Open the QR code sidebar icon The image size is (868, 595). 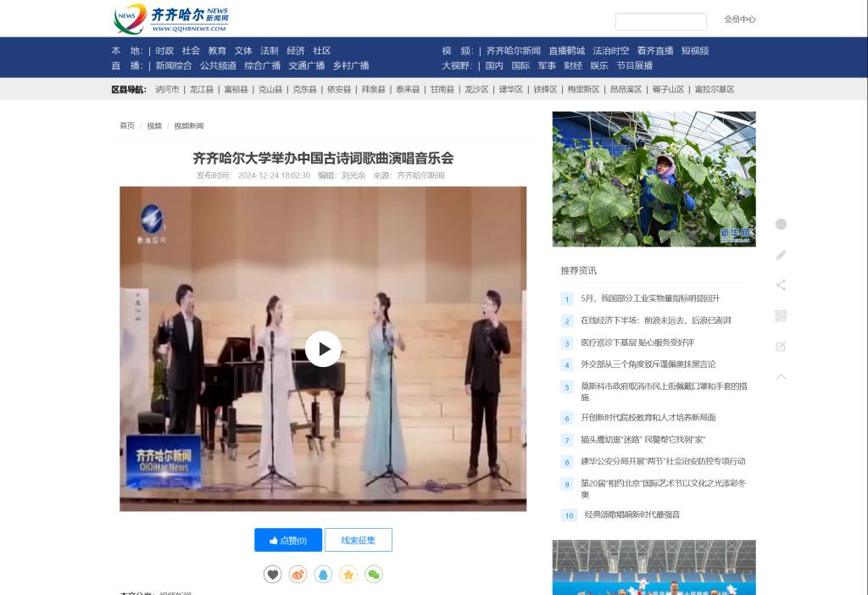coord(781,316)
